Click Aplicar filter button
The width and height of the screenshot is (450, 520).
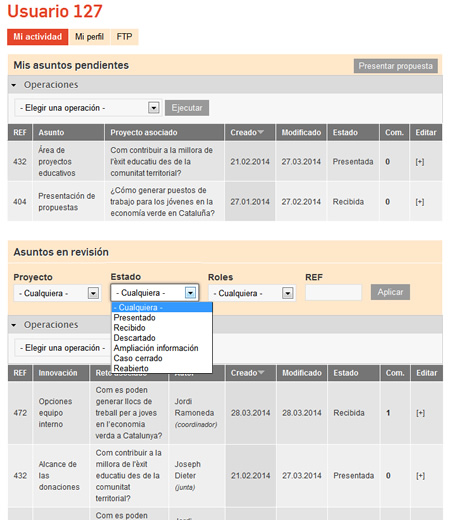point(390,292)
